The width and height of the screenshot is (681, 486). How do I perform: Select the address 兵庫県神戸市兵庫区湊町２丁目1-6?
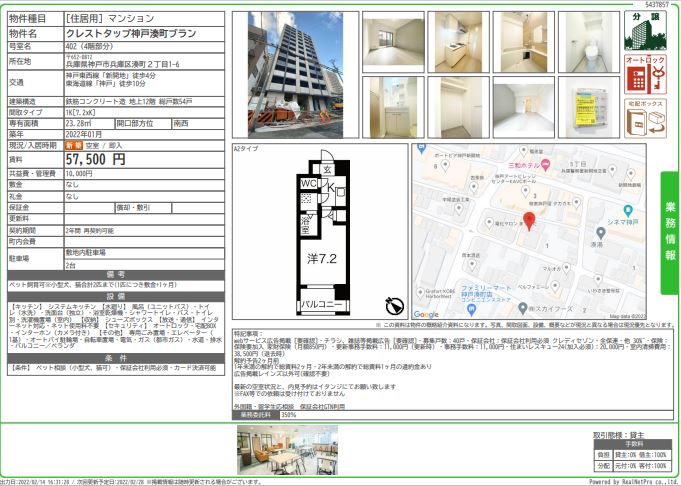pyautogui.click(x=122, y=64)
